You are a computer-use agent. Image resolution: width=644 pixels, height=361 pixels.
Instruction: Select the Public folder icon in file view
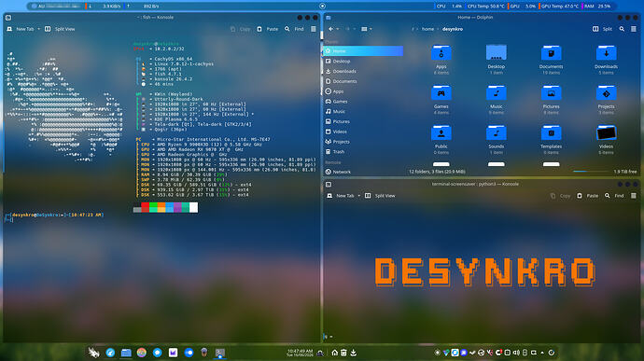pyautogui.click(x=441, y=132)
